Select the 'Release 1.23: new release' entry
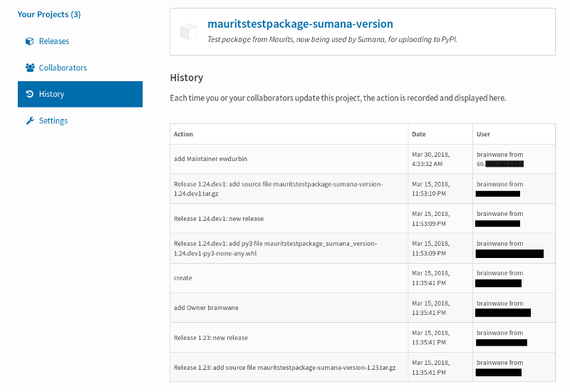The width and height of the screenshot is (570, 392). coord(211,338)
